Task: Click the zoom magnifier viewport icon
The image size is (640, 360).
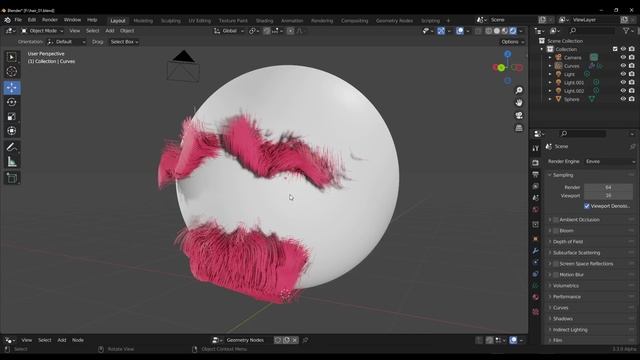Action: tap(519, 90)
